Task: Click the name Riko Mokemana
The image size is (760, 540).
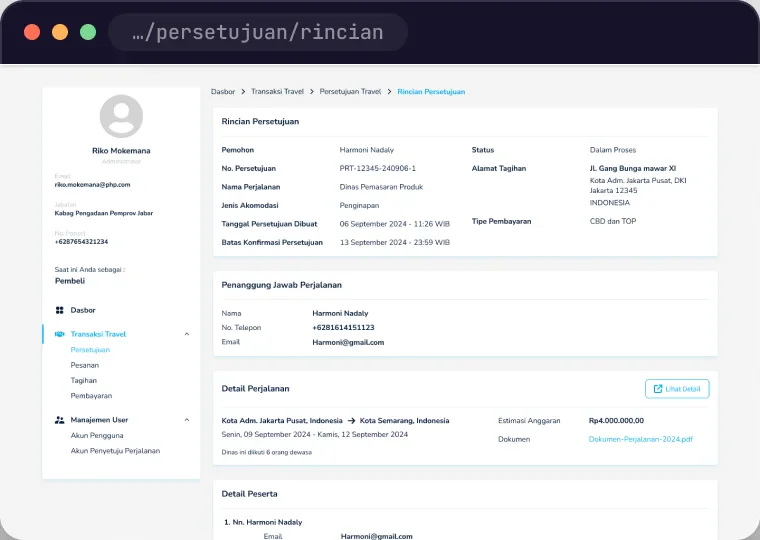Action: click(x=121, y=151)
